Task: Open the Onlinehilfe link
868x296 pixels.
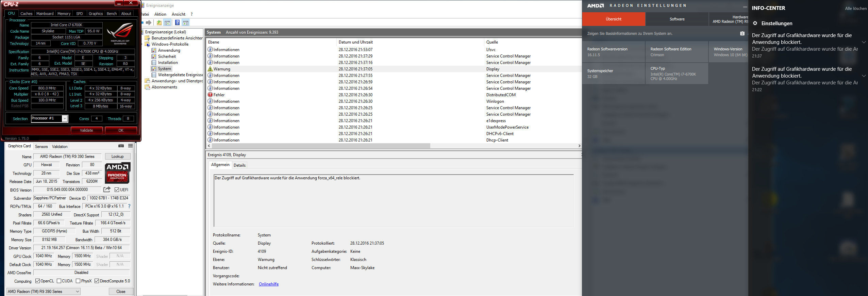Action: [x=269, y=284]
